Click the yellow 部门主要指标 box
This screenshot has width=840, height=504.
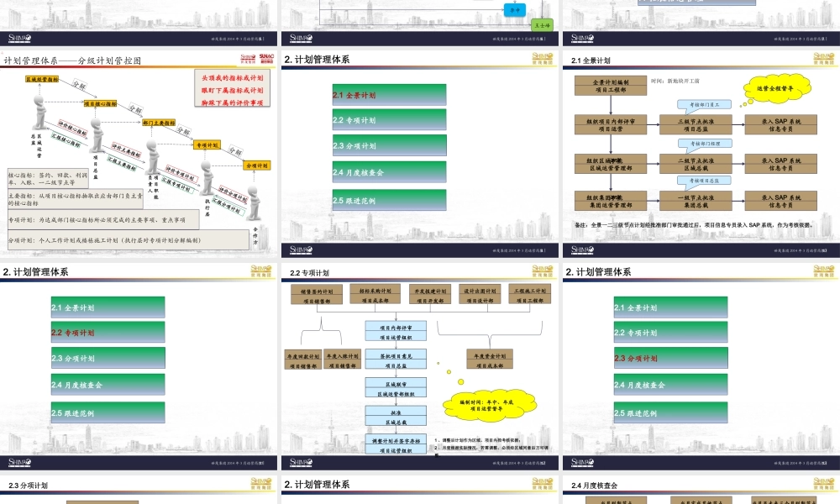pos(159,123)
